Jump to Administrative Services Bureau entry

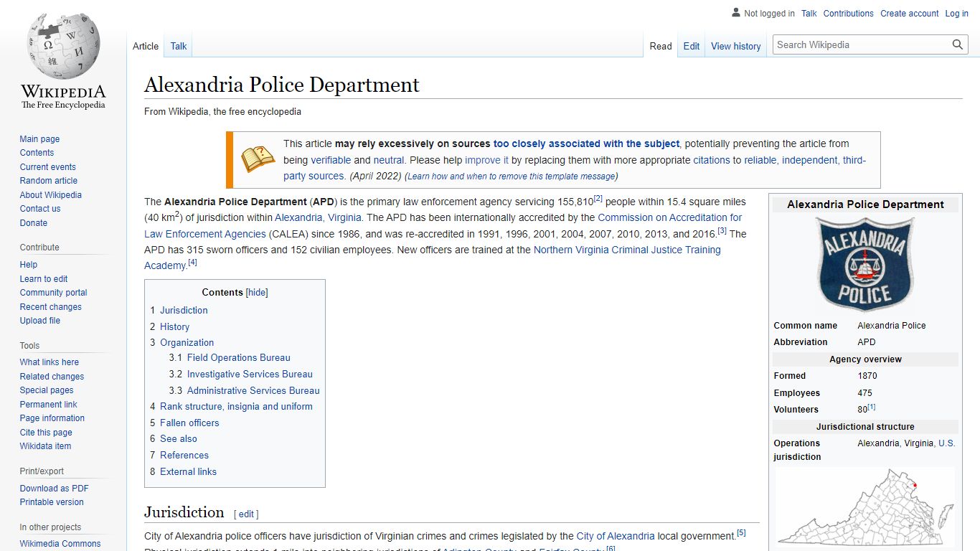coord(253,390)
